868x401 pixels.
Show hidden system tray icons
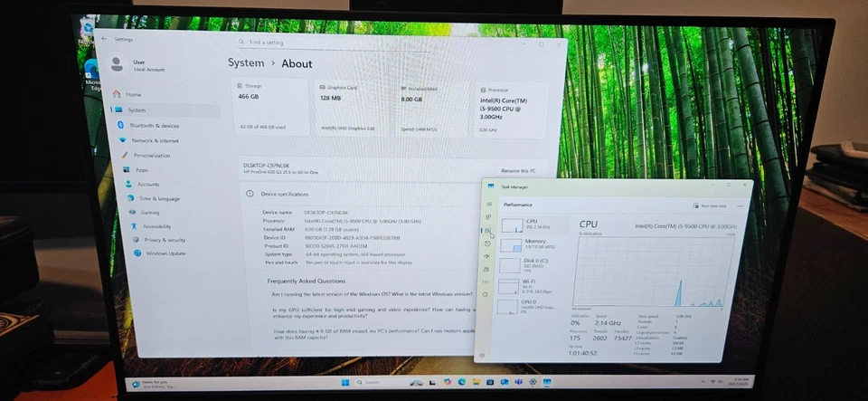click(x=702, y=382)
